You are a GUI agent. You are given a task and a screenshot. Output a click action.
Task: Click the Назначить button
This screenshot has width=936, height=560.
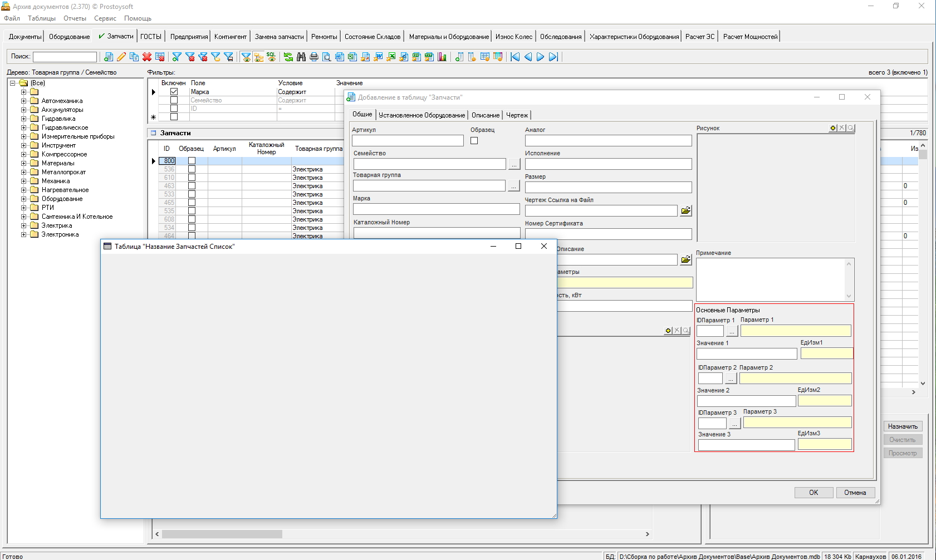[x=903, y=426]
